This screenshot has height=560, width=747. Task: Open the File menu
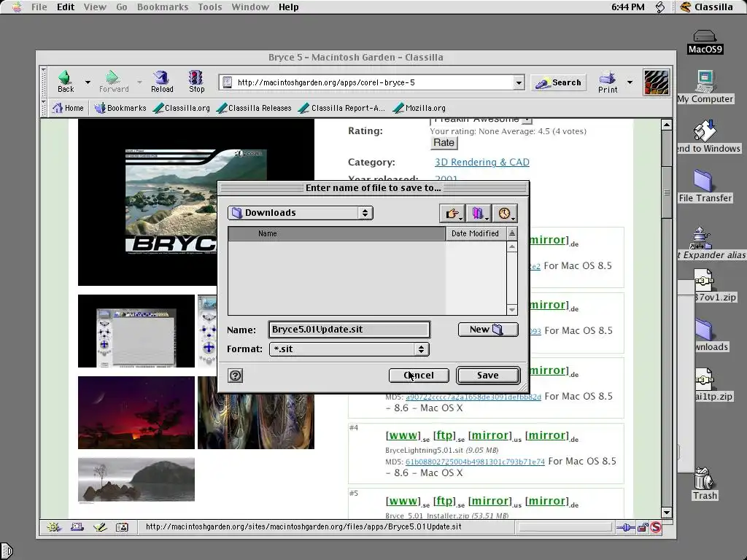(39, 7)
